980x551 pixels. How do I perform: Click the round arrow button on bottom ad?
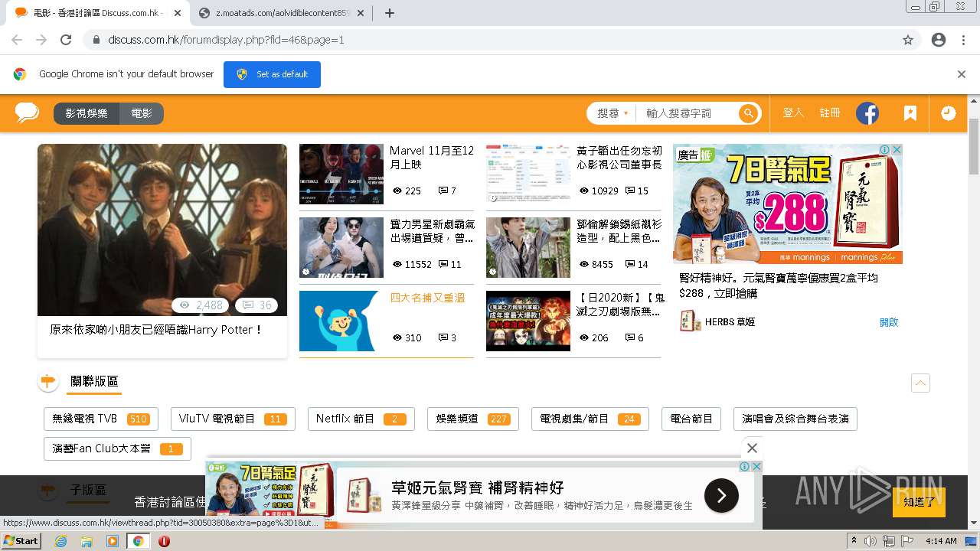[x=721, y=495]
